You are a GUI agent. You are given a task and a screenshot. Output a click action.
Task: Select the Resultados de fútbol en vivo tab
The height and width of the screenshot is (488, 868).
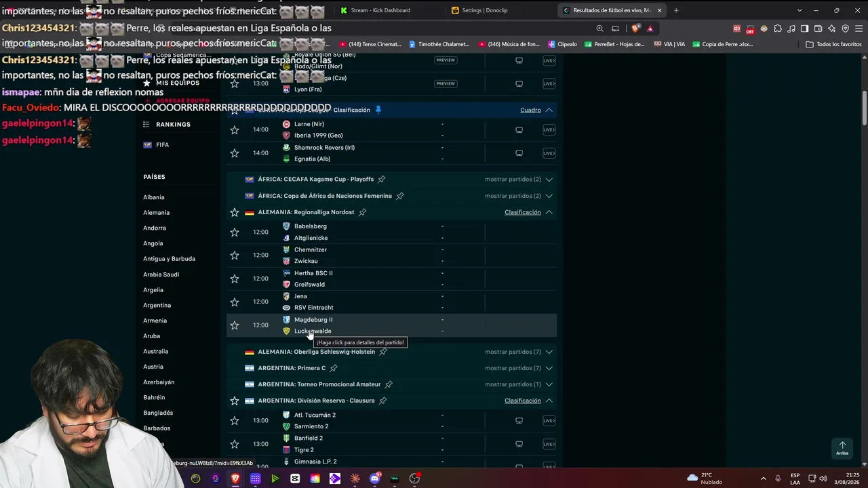pyautogui.click(x=612, y=10)
